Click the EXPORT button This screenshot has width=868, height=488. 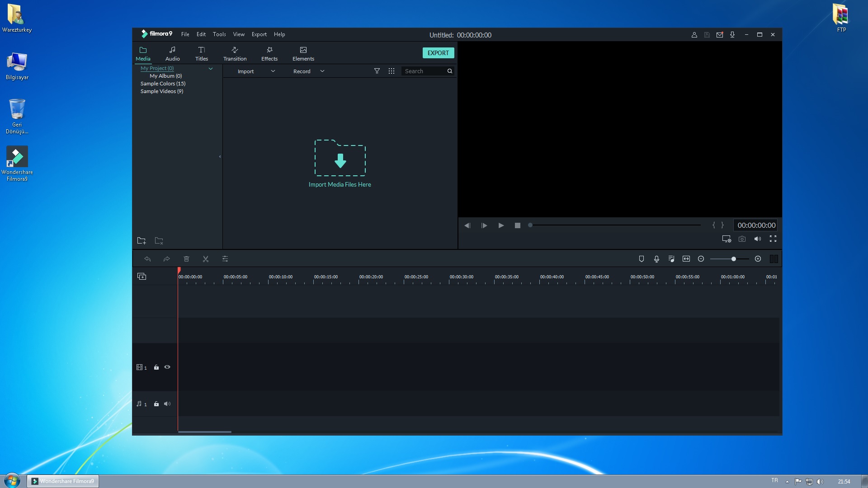438,53
